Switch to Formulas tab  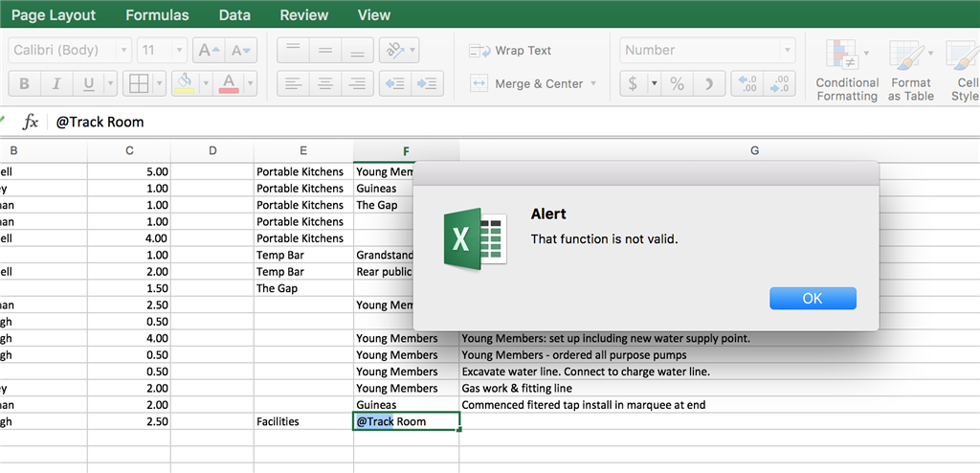click(x=157, y=15)
